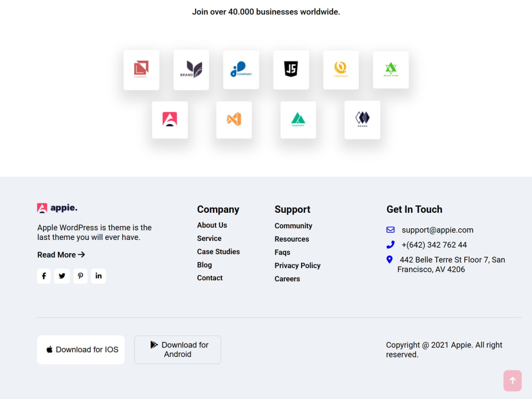Viewport: 532px width, 399px height.
Task: Click the Apple WordPress theme description text
Action: coord(94,232)
